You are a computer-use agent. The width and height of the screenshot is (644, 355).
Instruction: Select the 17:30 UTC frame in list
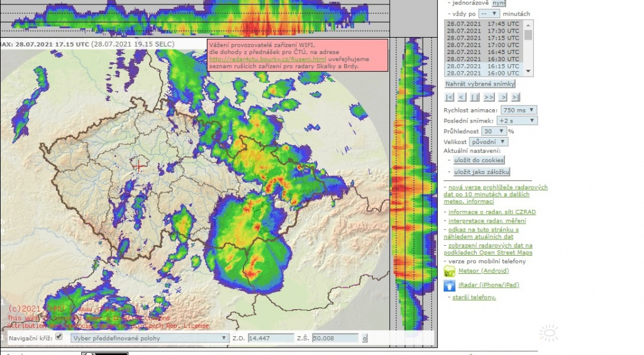(x=484, y=31)
